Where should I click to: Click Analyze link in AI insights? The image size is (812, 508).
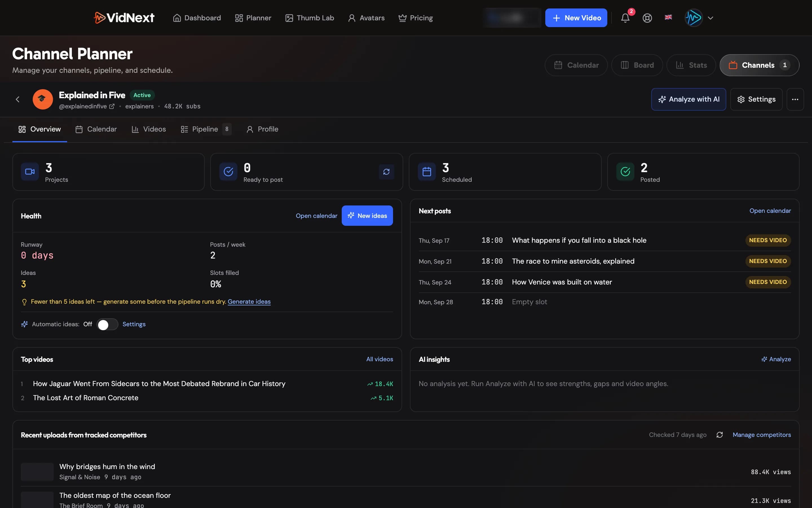coord(776,359)
